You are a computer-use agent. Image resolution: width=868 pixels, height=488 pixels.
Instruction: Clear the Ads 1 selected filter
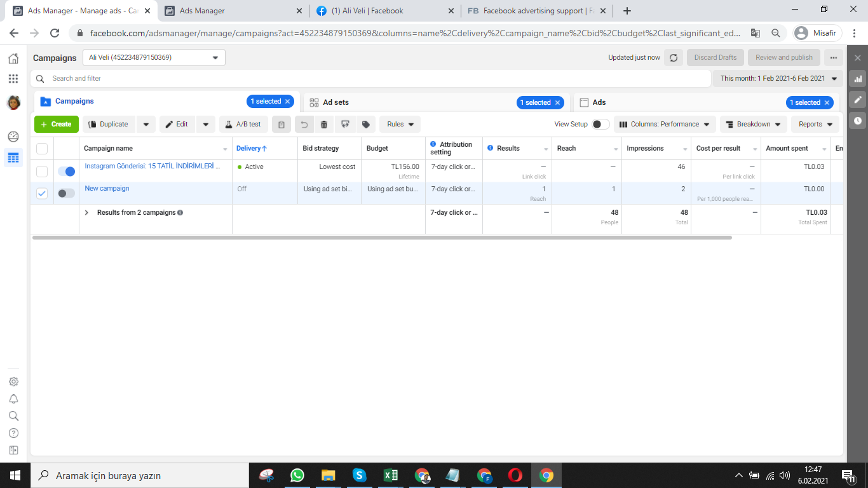click(827, 102)
